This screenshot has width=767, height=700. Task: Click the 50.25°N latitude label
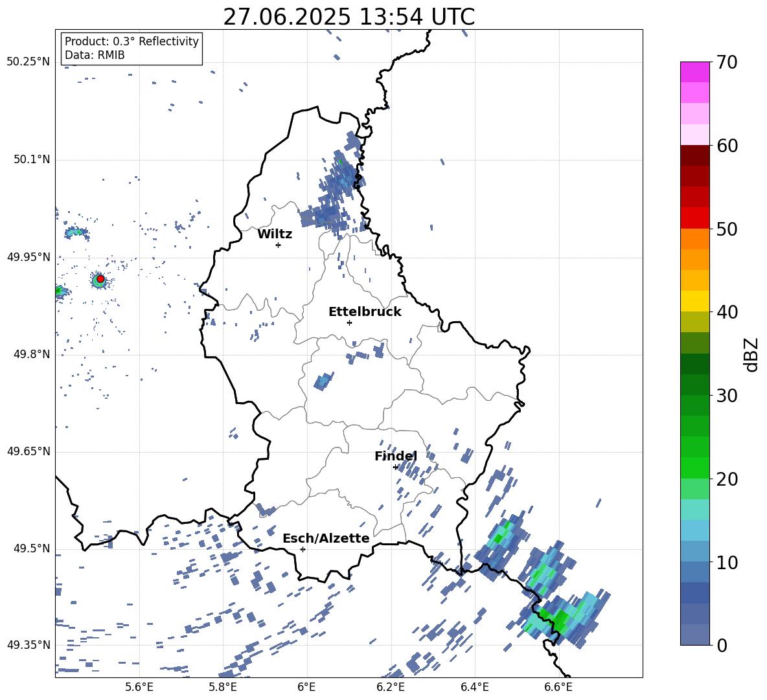(29, 62)
